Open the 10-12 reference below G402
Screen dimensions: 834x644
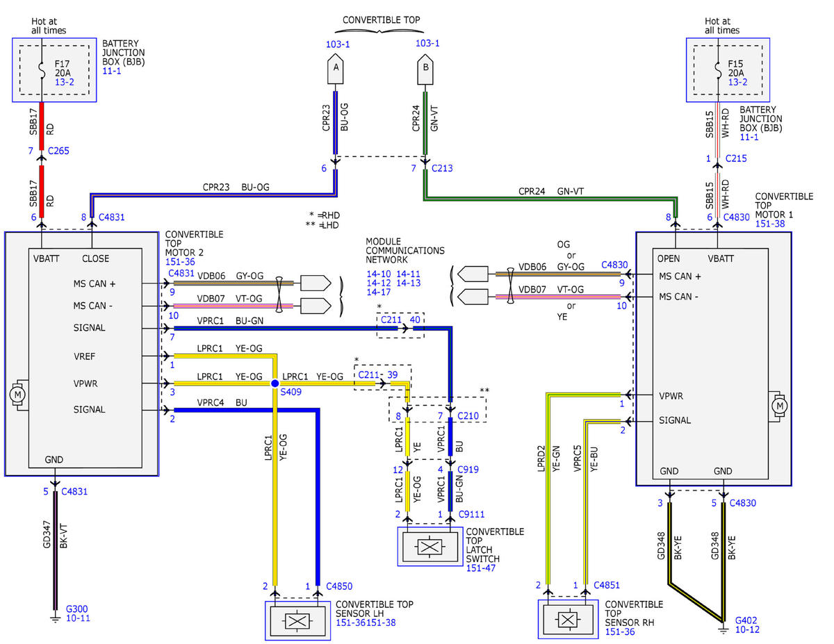[748, 629]
